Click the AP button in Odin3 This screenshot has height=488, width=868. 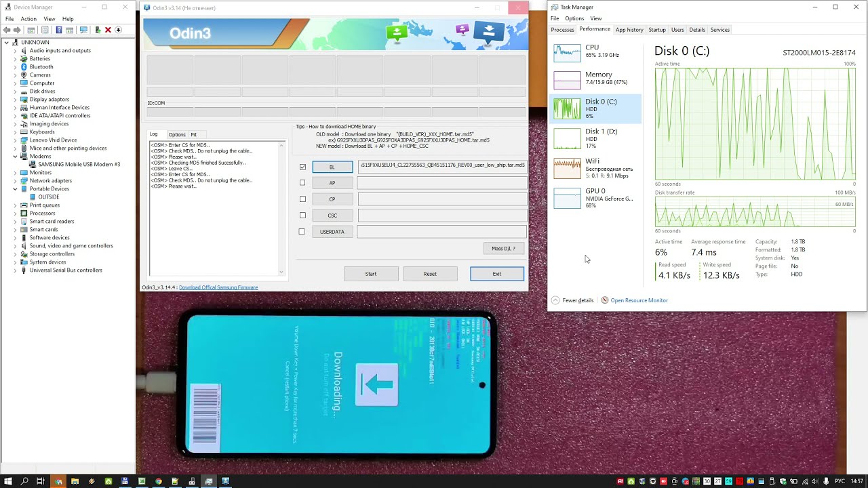(x=332, y=183)
